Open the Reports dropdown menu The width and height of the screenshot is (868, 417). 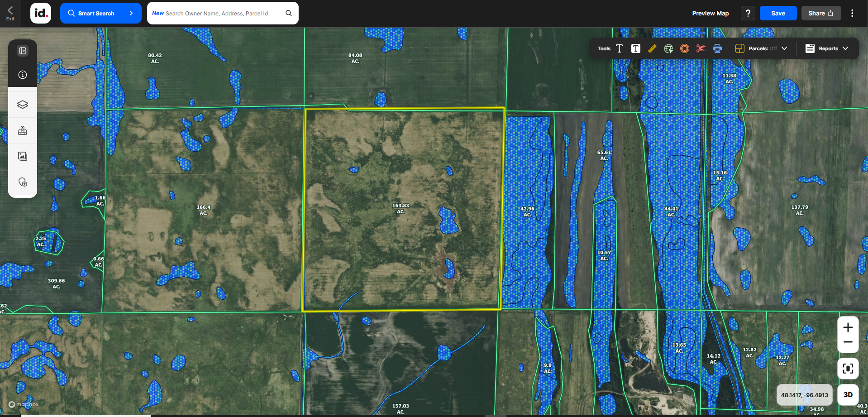[827, 48]
